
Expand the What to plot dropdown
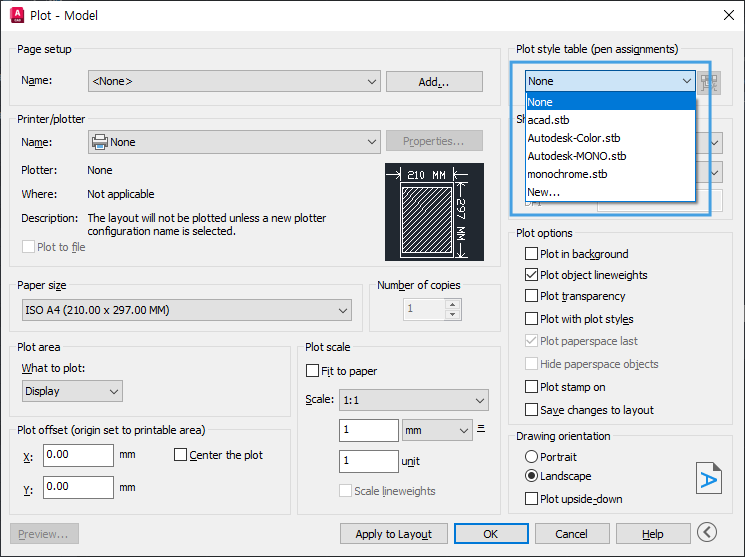coord(72,391)
